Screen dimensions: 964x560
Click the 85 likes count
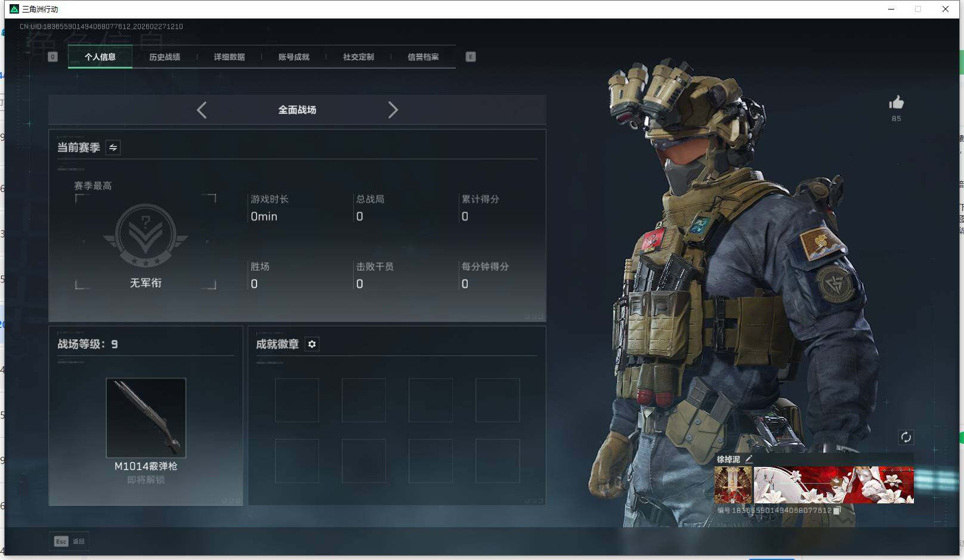896,119
